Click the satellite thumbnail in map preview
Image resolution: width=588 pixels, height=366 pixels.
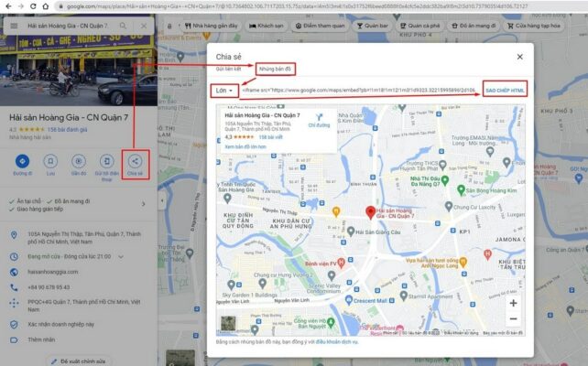[228, 322]
